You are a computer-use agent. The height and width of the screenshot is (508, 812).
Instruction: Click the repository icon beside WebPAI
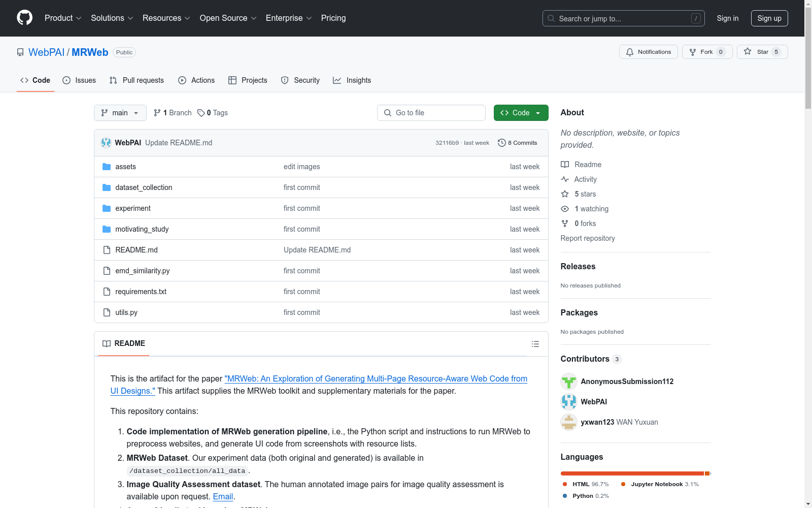coord(20,52)
